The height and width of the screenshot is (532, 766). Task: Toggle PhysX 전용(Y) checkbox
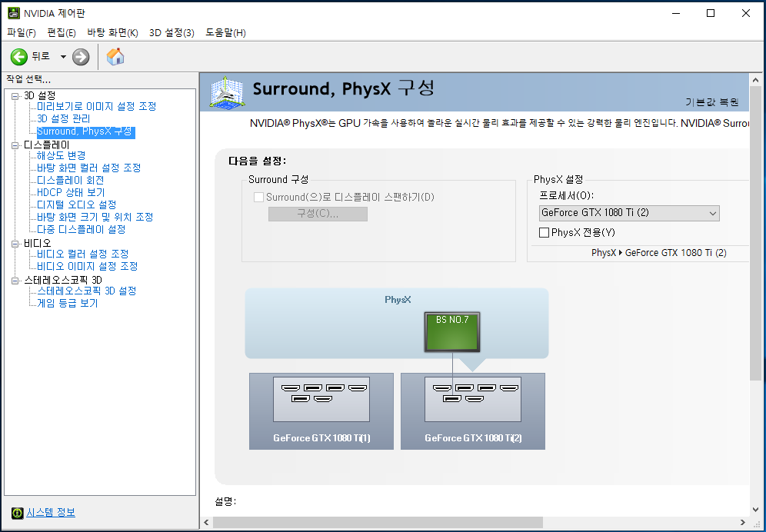point(544,232)
